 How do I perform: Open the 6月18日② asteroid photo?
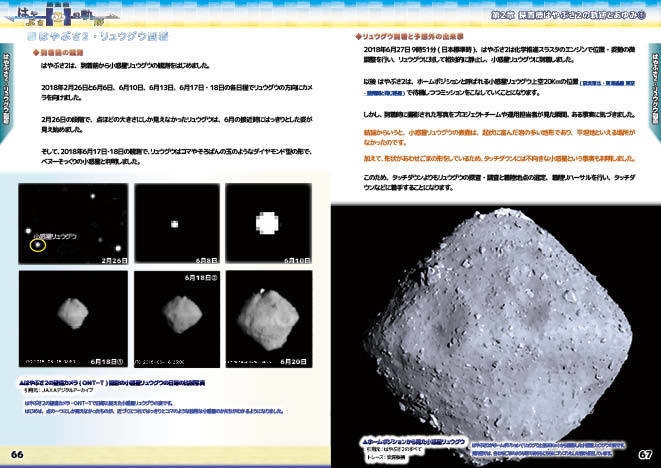(177, 319)
